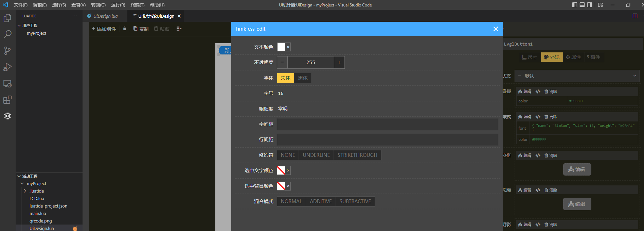This screenshot has width=644, height=231.
Task: Click code icon in background (#0088FF) section
Action: tap(538, 92)
